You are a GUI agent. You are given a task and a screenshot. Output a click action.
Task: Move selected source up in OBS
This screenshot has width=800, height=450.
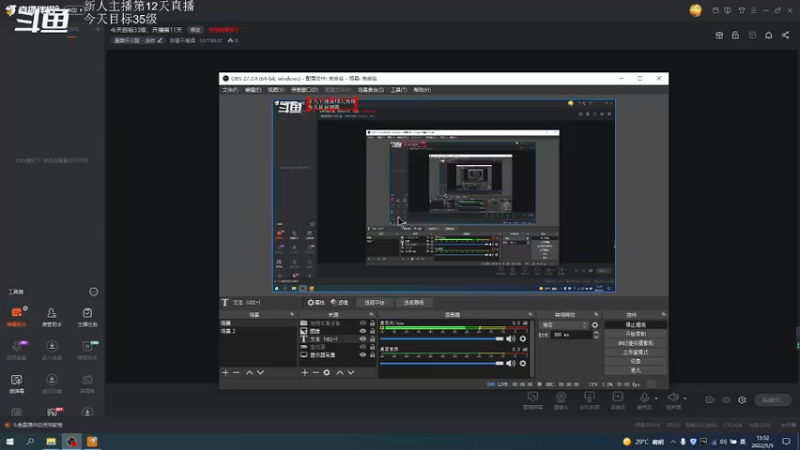[340, 372]
